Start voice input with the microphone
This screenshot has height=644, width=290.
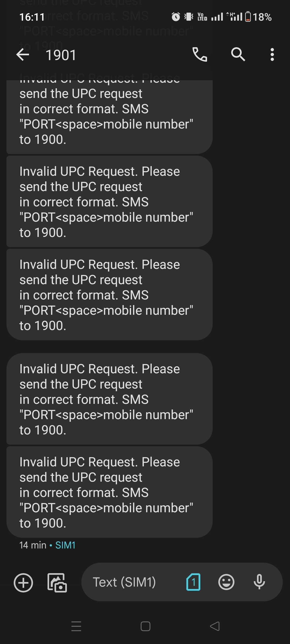point(259,582)
